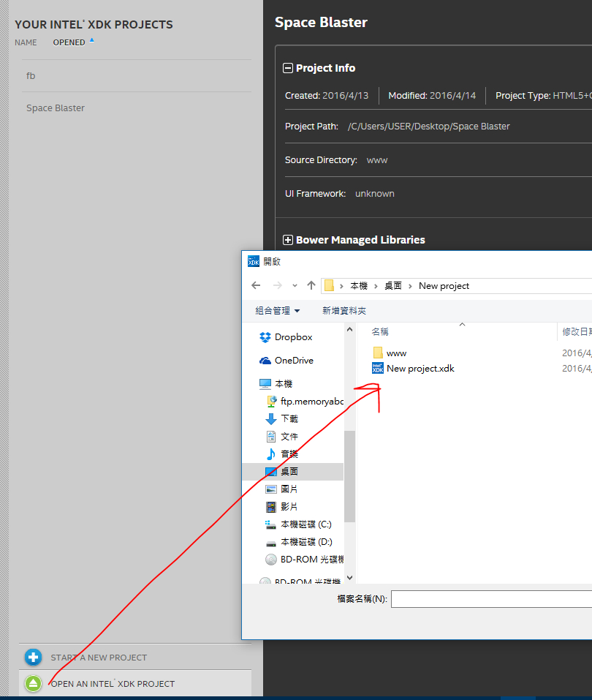Open the 音樂 music folder

(x=281, y=454)
